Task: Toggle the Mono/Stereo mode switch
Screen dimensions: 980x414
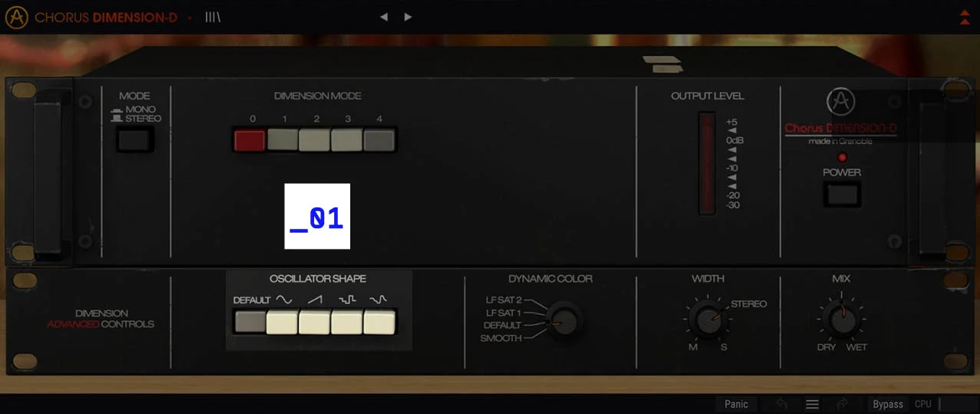Action: [135, 139]
